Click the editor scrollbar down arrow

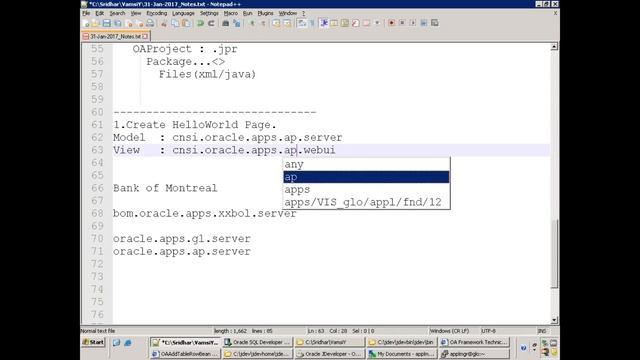554,320
